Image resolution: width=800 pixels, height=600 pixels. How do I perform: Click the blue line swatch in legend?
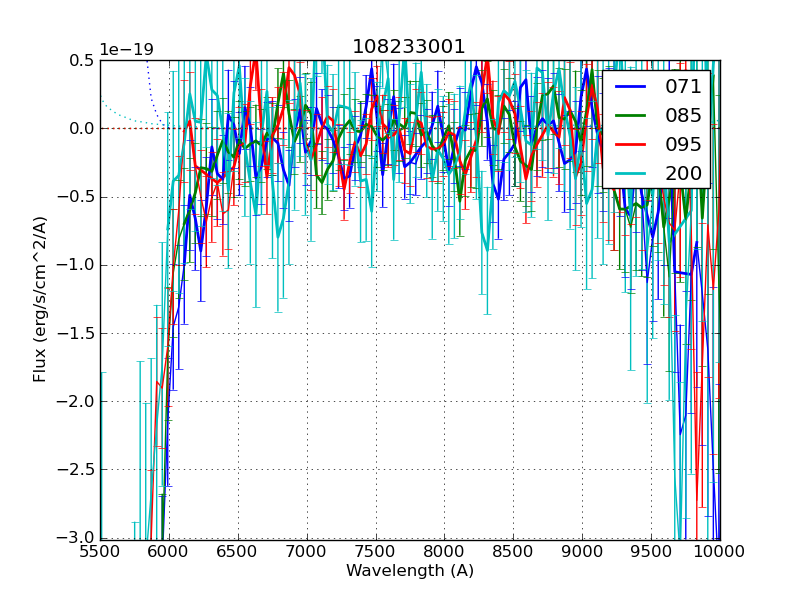630,87
